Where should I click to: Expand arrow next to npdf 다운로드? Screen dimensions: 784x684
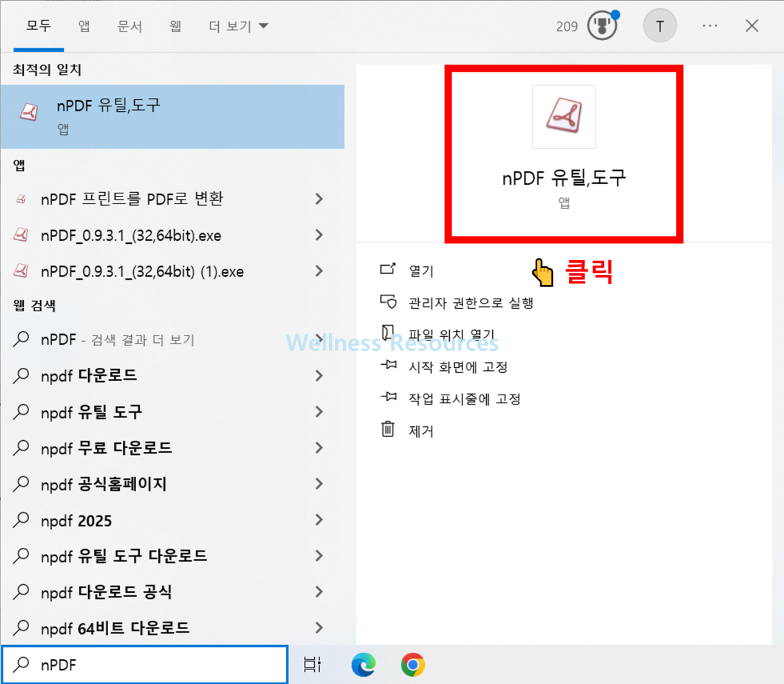(x=319, y=376)
